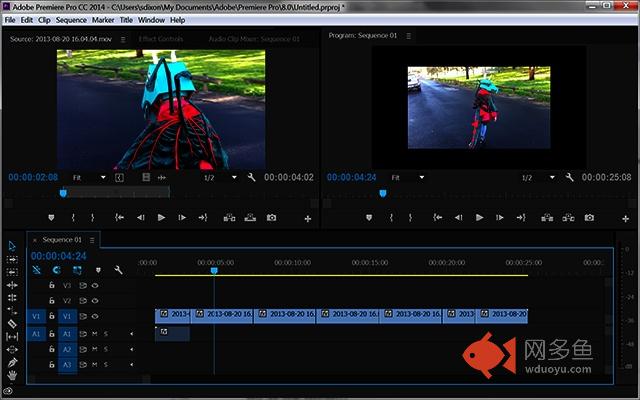The image size is (640, 400).
Task: Toggle V3 track output eye
Action: (95, 285)
